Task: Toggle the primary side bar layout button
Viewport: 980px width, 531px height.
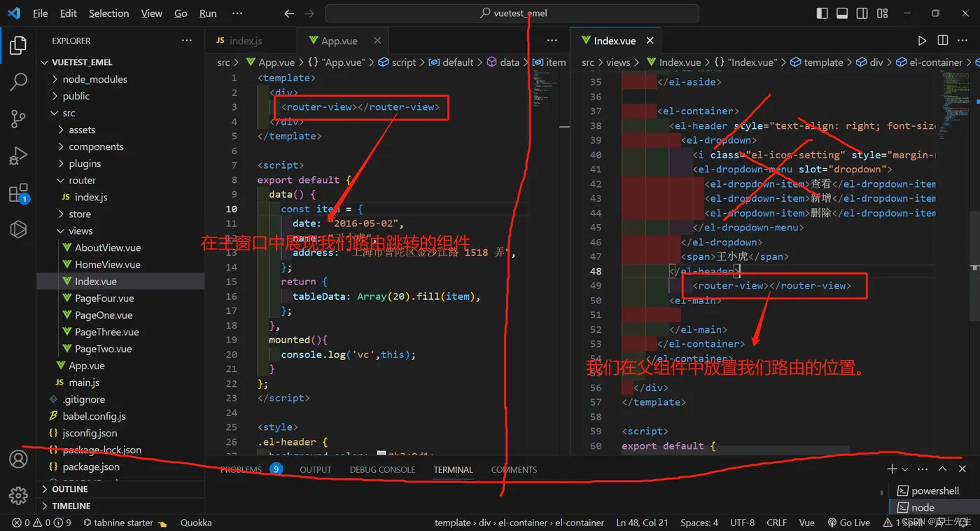Action: [x=822, y=13]
